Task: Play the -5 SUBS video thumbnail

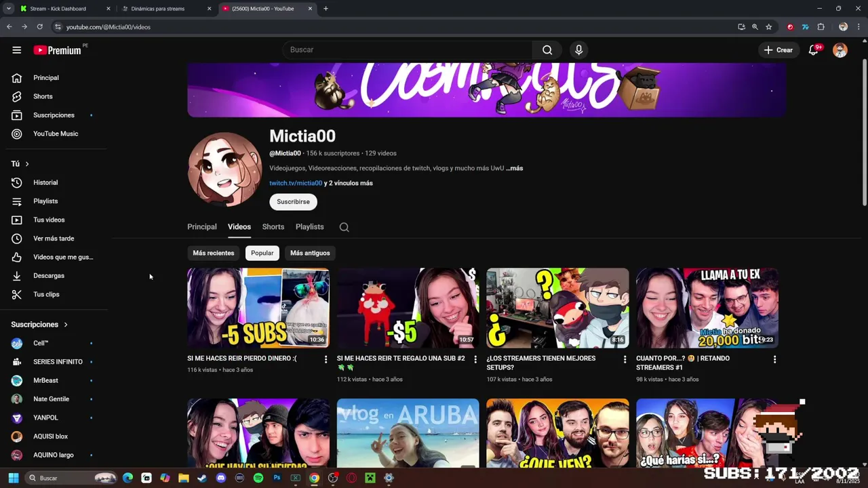Action: pyautogui.click(x=258, y=308)
